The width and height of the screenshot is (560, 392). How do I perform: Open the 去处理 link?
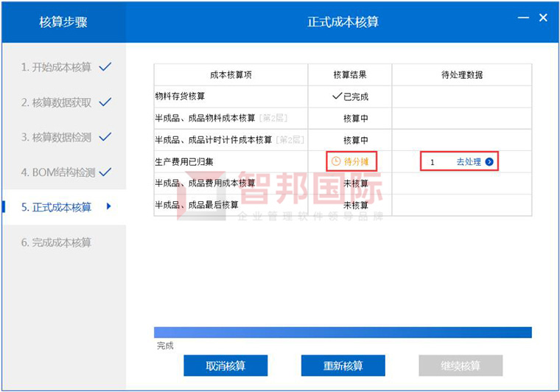point(469,161)
